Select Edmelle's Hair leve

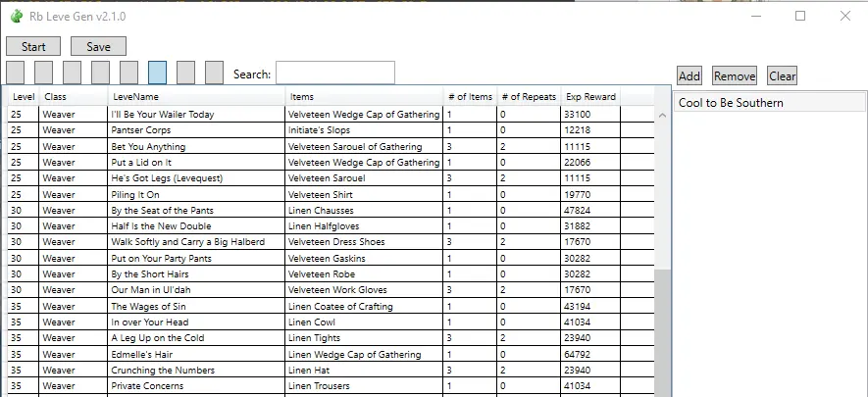click(331, 355)
